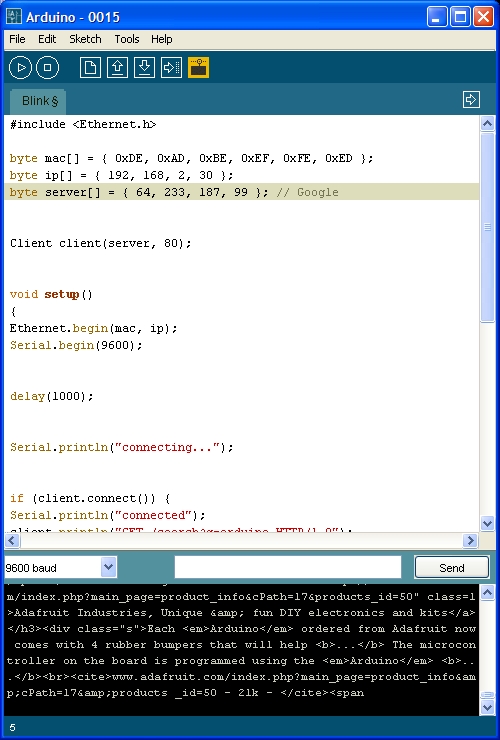
Task: Click the editor vertical scrollbar thumb
Action: tap(487, 227)
